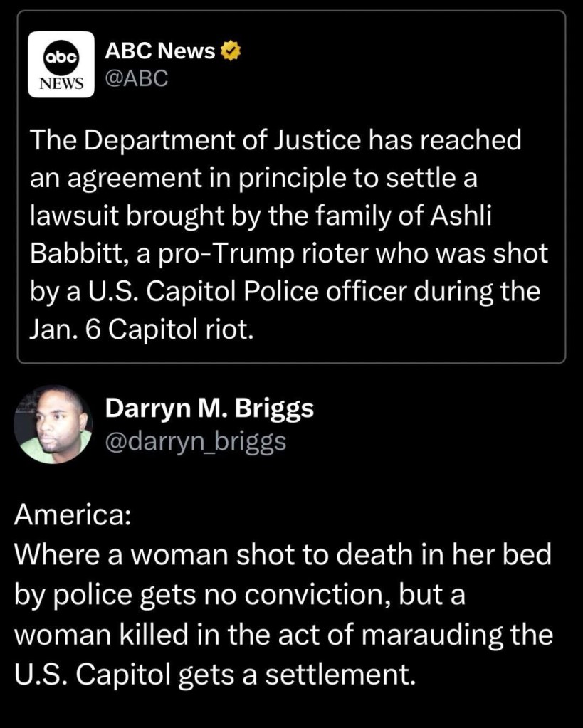Open Darryn M. Briggs profile picture
This screenshot has width=583, height=728.
53,425
